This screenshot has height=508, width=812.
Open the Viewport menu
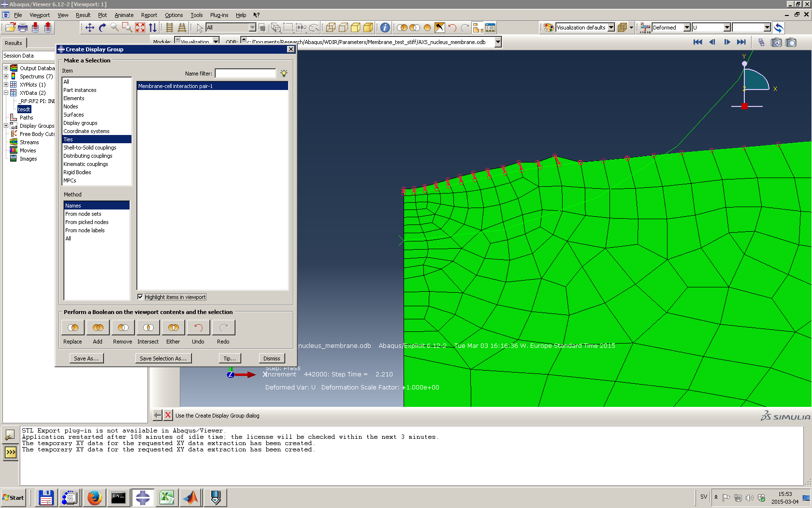click(x=40, y=15)
